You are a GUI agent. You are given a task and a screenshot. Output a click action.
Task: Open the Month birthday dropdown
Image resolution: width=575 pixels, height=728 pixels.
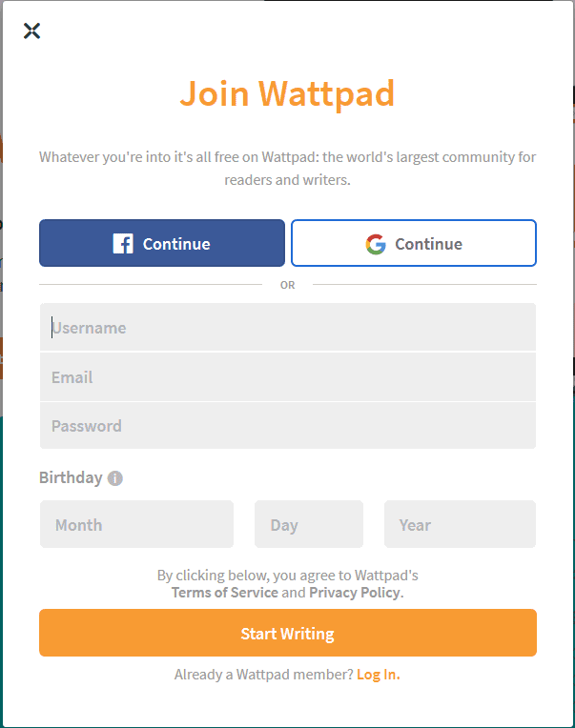136,524
